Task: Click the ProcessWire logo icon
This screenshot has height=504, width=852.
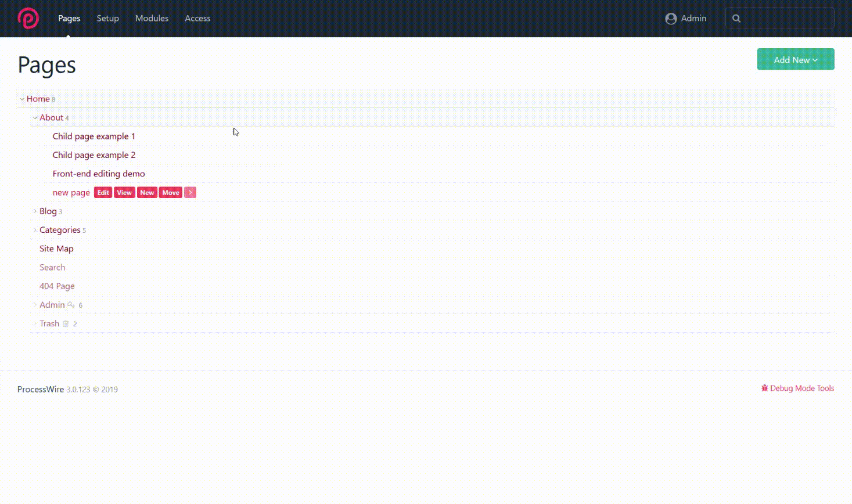Action: pyautogui.click(x=28, y=19)
